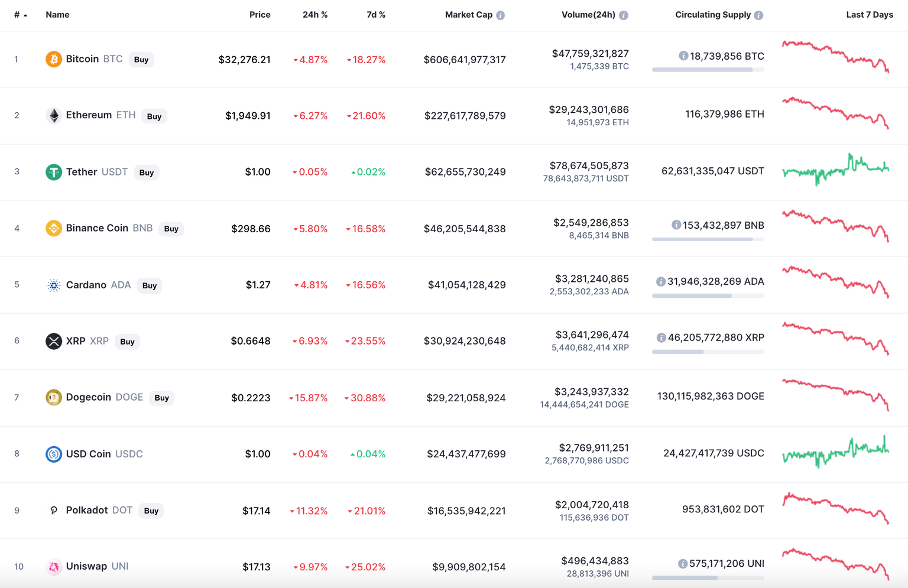The width and height of the screenshot is (908, 588).
Task: Open info icon next to Market Cap
Action: click(x=501, y=15)
